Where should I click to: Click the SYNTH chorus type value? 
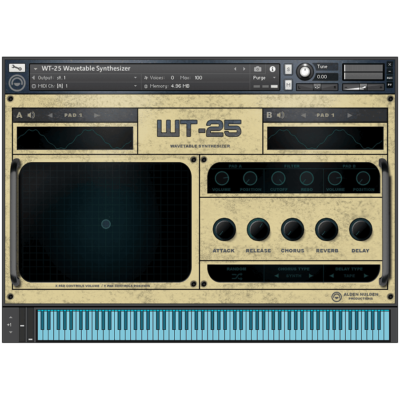click(293, 276)
